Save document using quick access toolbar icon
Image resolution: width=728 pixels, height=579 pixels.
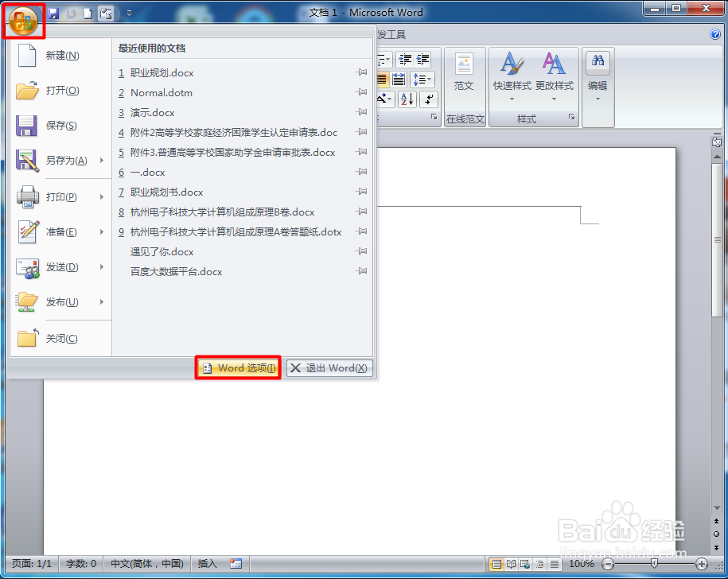pyautogui.click(x=53, y=14)
